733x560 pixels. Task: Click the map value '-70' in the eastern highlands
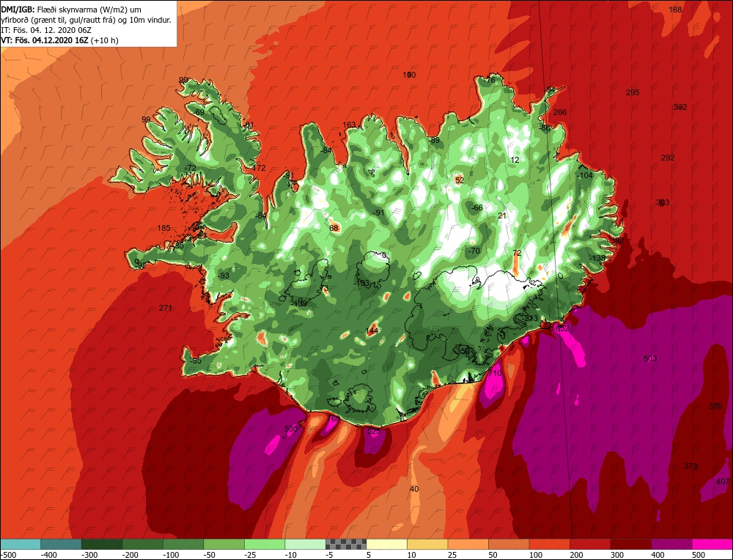474,251
